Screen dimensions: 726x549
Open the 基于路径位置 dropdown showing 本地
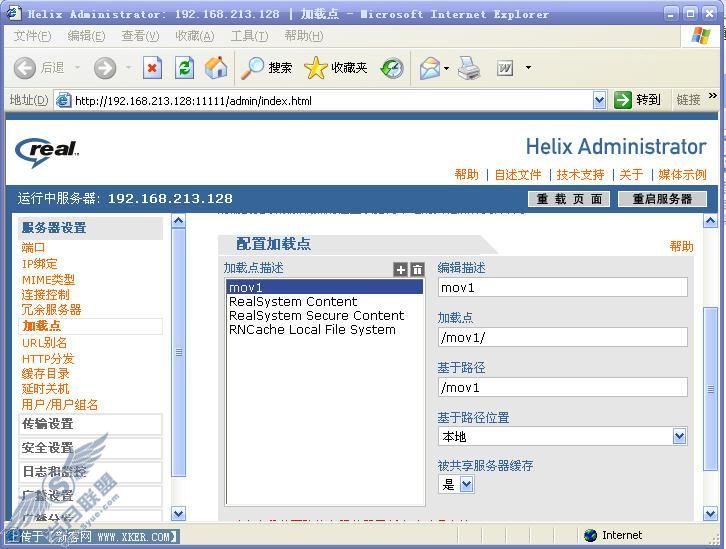(x=679, y=436)
